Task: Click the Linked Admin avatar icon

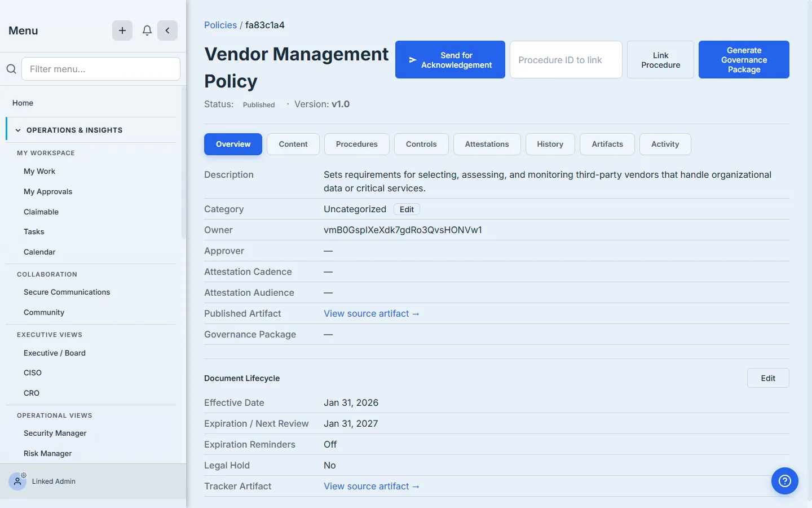Action: [17, 481]
